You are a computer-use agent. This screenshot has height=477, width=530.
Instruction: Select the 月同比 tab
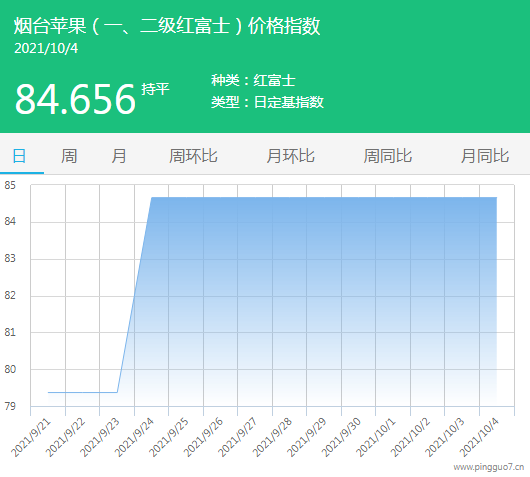click(485, 156)
